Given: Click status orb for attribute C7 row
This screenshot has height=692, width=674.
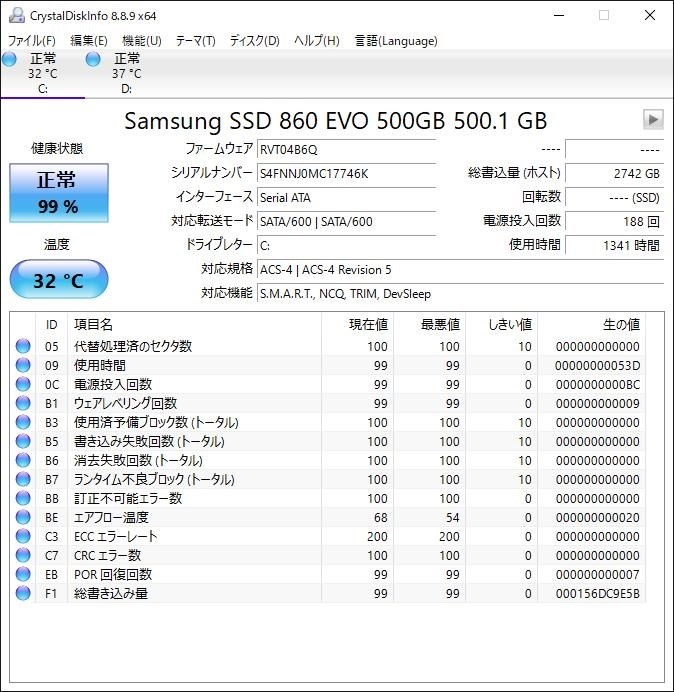Looking at the screenshot, I should coord(23,555).
